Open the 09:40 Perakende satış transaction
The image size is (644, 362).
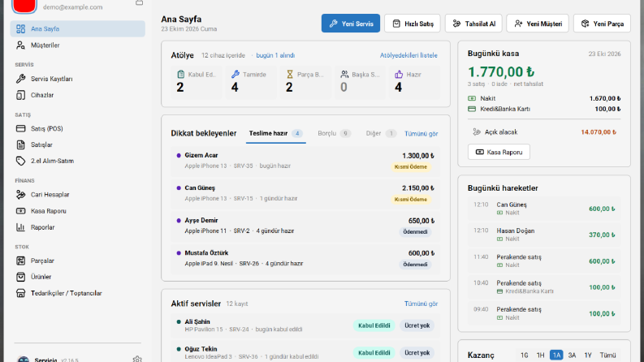[x=544, y=313]
